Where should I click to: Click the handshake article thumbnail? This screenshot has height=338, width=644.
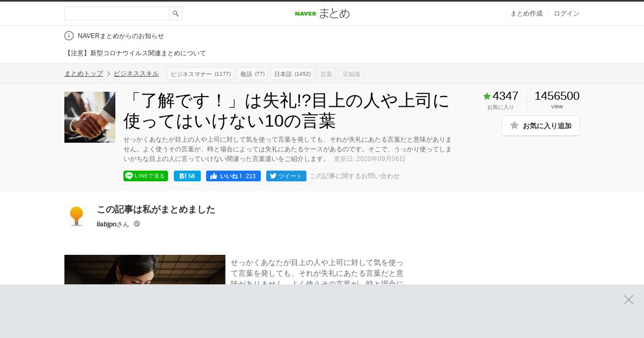[x=90, y=117]
